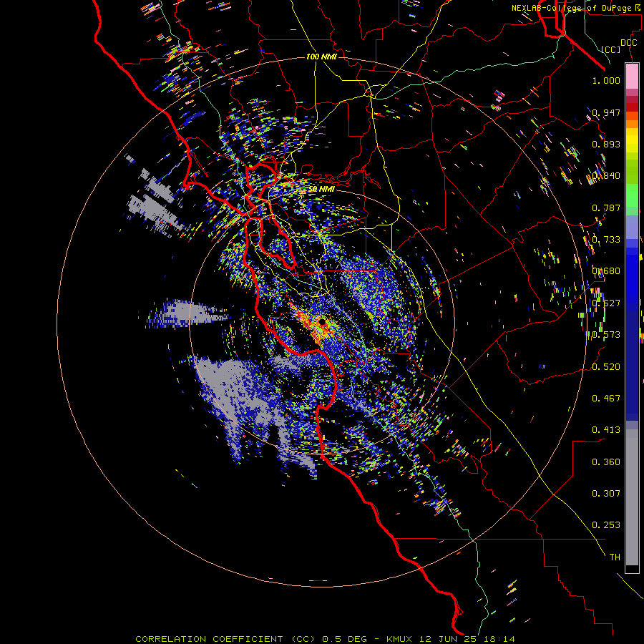
Task: Click the 0.893 legend value
Action: tap(606, 144)
